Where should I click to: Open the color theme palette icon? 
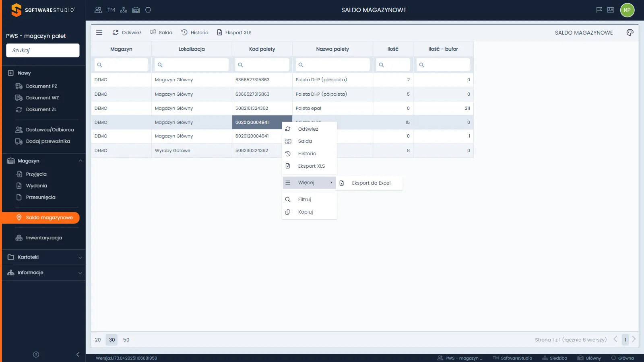[x=630, y=33]
